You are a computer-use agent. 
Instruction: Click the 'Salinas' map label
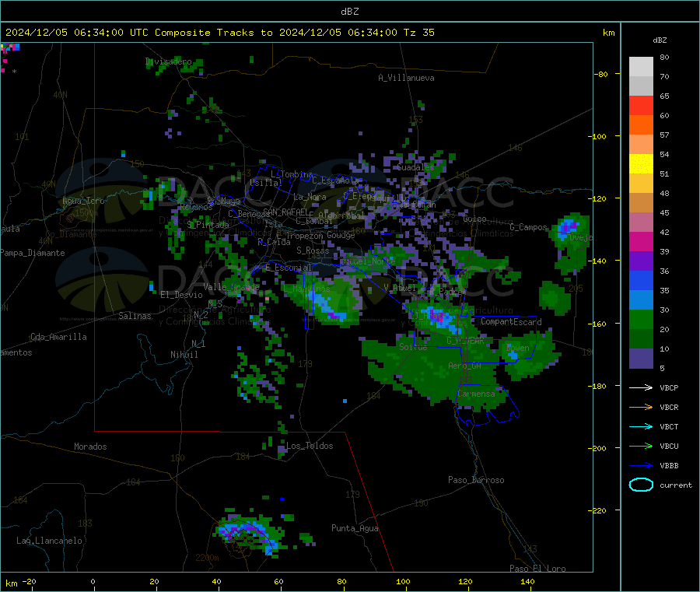135,316
